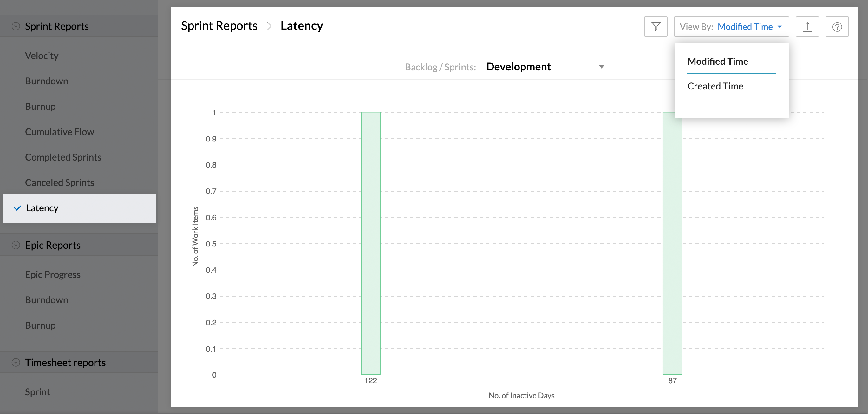Expand the Backlog/Sprints Development dropdown arrow
This screenshot has height=414, width=868.
point(602,67)
